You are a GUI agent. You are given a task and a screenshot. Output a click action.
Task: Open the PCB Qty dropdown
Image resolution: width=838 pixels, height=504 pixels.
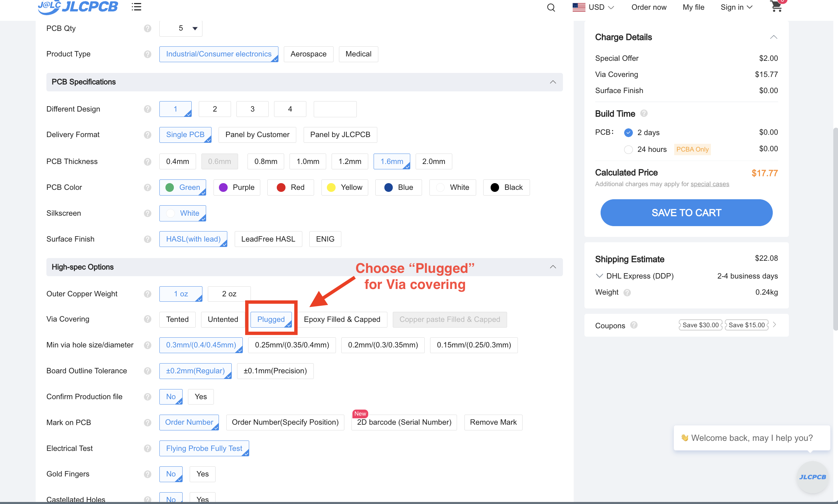(x=181, y=29)
